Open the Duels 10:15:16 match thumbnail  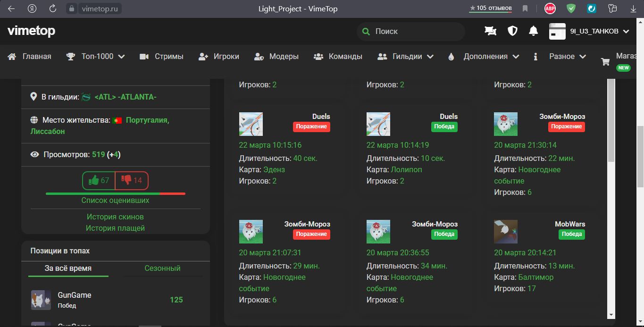tap(251, 124)
